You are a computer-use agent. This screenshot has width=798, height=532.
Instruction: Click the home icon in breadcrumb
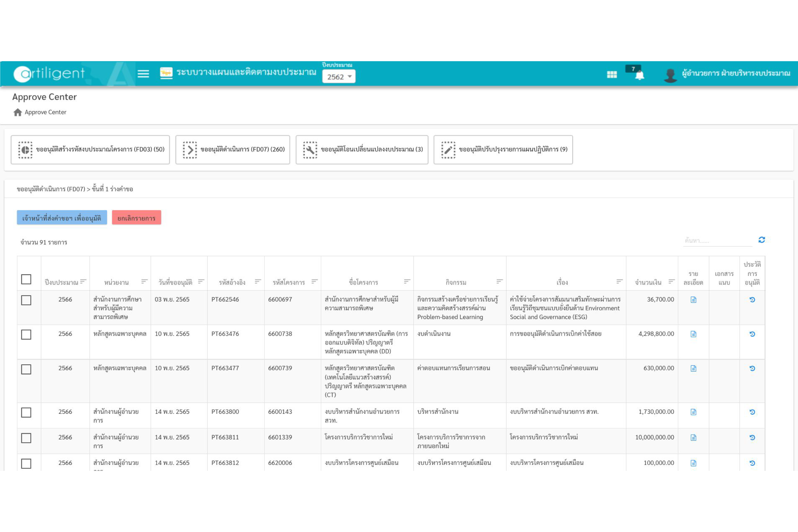pos(17,112)
